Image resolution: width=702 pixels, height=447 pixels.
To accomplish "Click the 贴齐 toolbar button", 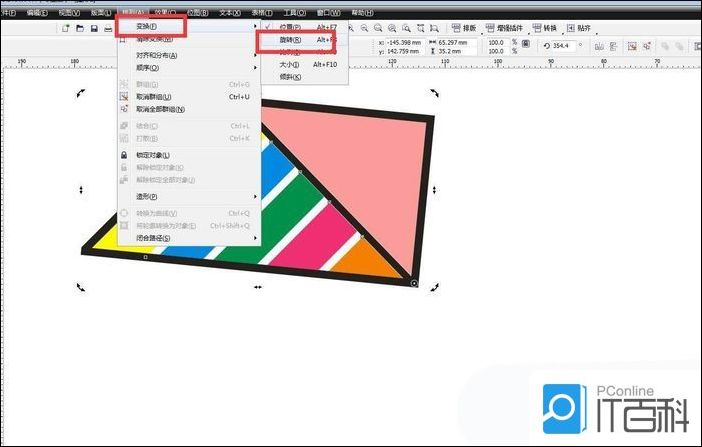I will coord(579,28).
